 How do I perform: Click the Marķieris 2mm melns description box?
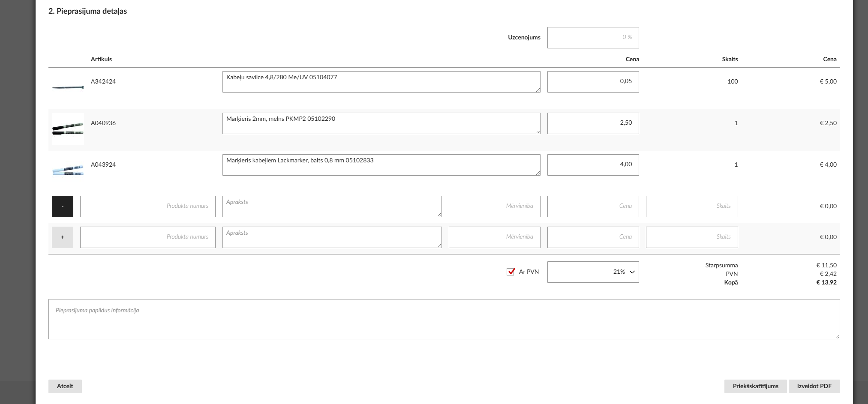381,123
